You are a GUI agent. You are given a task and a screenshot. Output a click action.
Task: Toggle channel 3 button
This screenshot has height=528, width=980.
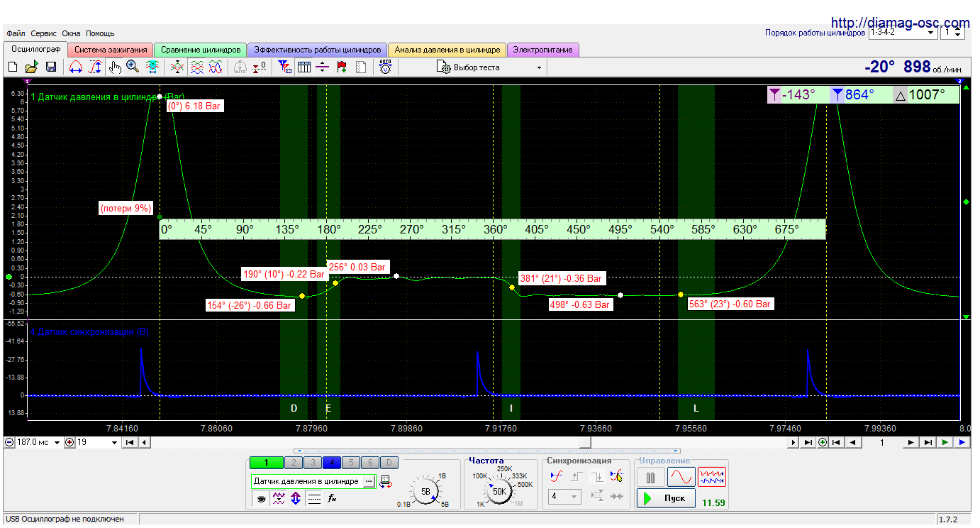(313, 462)
